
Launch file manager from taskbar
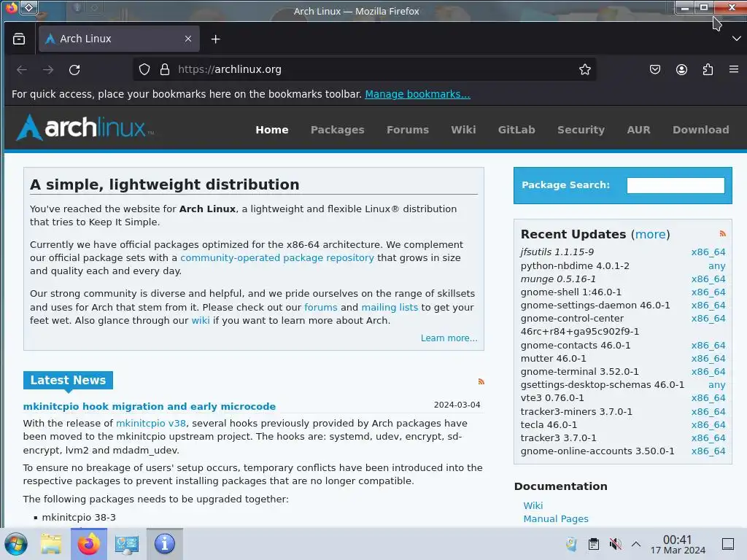pos(51,544)
